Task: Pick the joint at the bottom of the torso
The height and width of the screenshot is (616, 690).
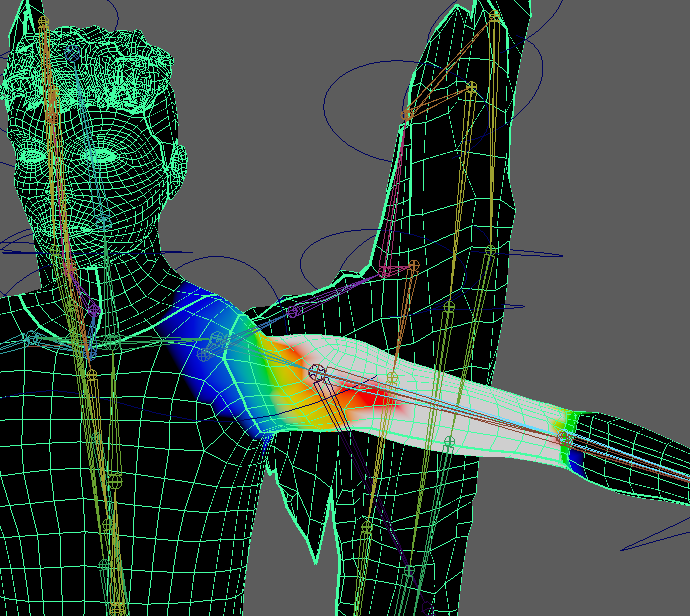Action: pos(118,606)
